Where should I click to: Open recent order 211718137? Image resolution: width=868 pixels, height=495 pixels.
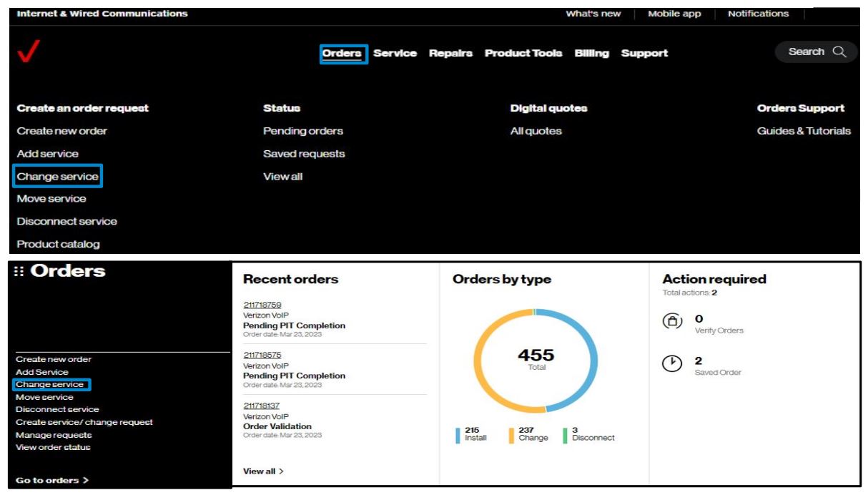[x=262, y=406]
